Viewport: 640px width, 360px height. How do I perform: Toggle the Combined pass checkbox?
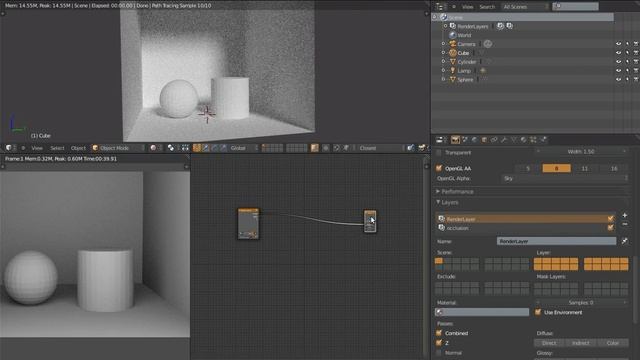tap(439, 333)
